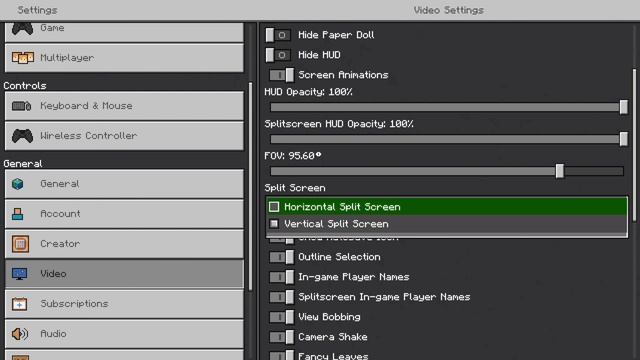This screenshot has height=360, width=640.
Task: Choose Horizontal Split Screen option
Action: [x=447, y=207]
